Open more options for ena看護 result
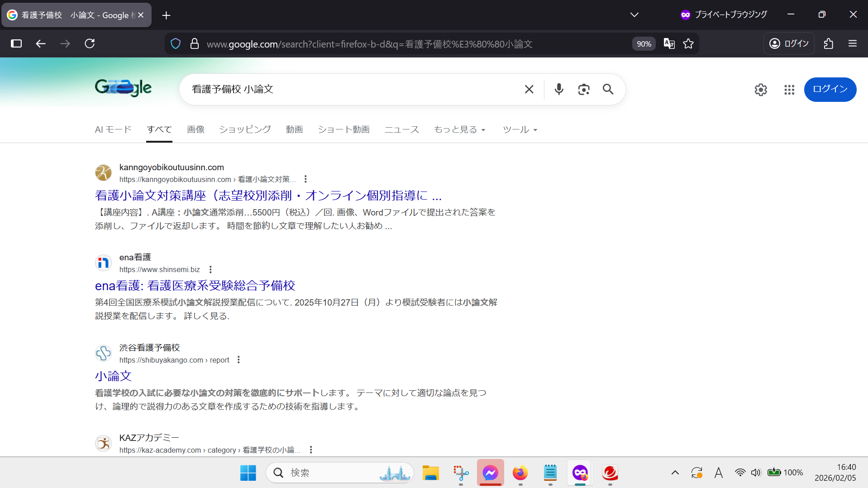This screenshot has width=868, height=488. (x=210, y=270)
